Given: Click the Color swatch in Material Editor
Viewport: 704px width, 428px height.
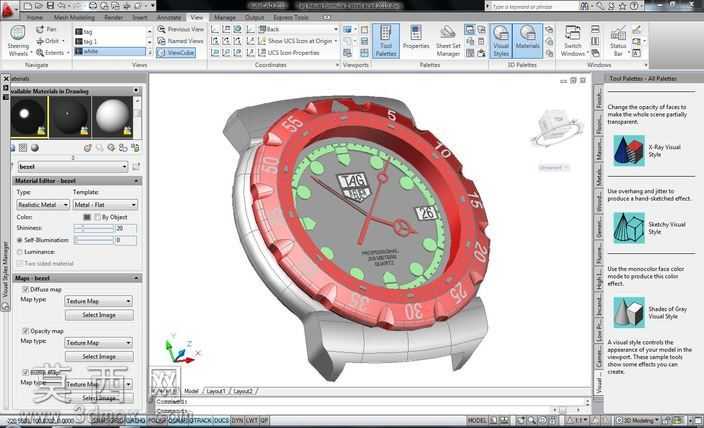Looking at the screenshot, I should pos(87,217).
